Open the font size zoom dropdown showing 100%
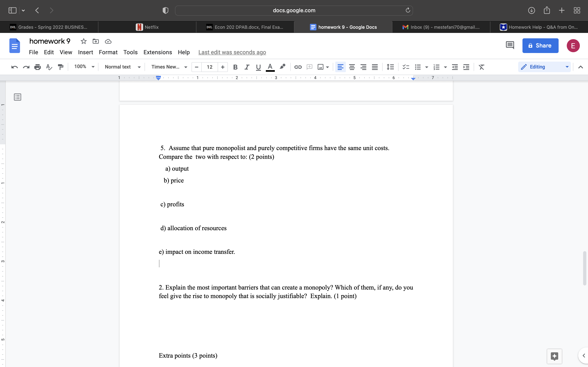588x367 pixels. point(84,66)
